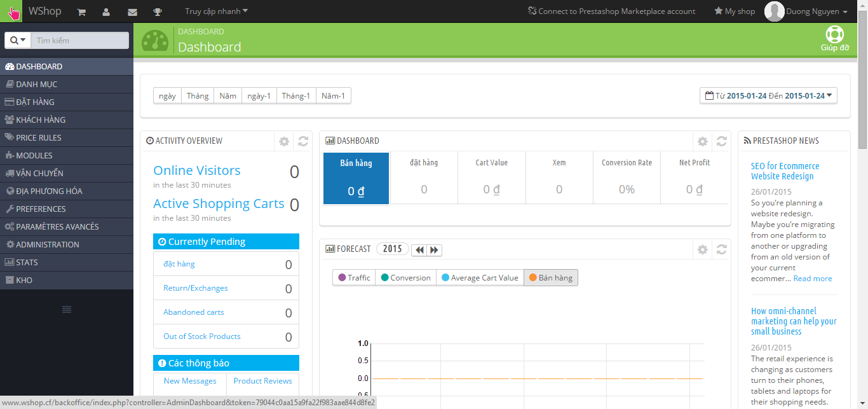Expand the Truy cập nhanh quick access menu
868x409 pixels.
tap(217, 11)
